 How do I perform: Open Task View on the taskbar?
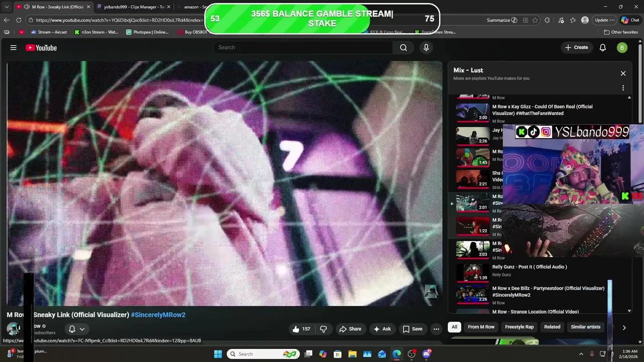point(308,354)
